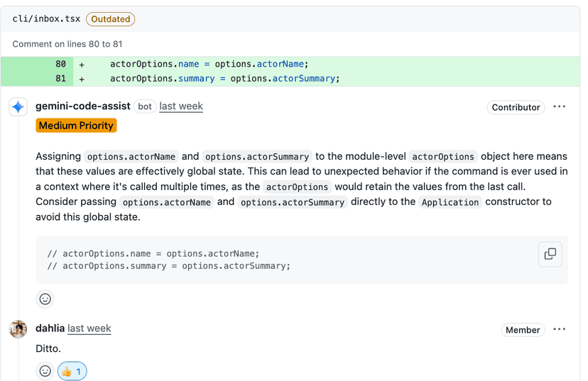Click the gemini-code-assist sparkle avatar
Screen dimensions: 588x381
click(x=18, y=107)
